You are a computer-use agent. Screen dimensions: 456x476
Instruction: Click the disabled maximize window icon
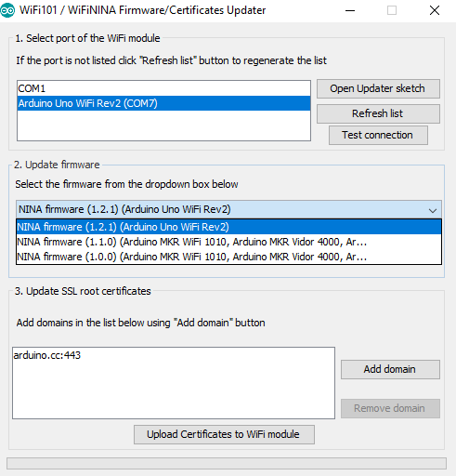[392, 10]
